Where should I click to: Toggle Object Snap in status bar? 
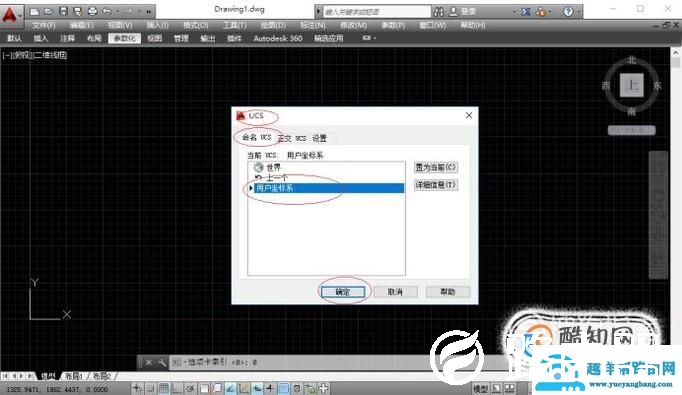[x=204, y=388]
